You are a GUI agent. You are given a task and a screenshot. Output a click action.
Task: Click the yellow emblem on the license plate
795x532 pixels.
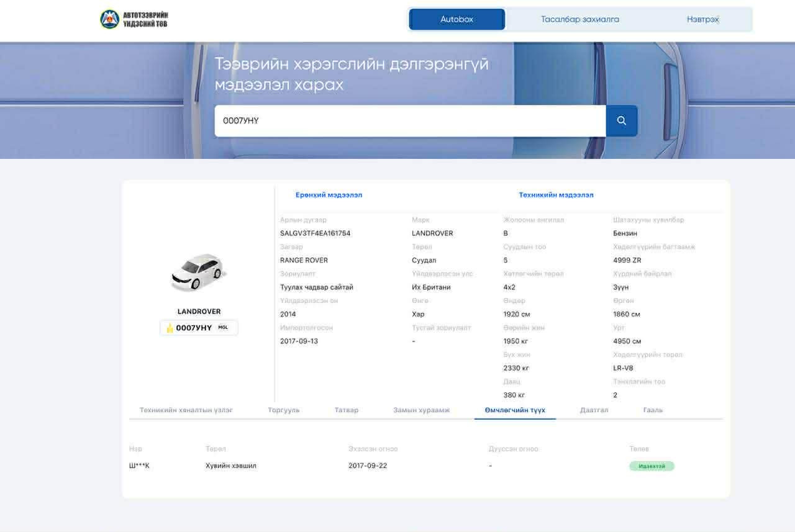coord(170,328)
